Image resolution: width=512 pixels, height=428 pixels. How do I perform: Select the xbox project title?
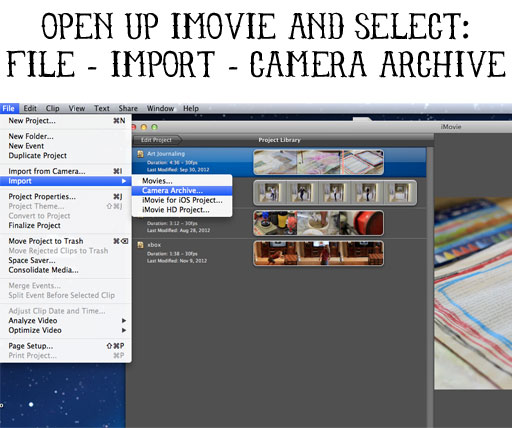(x=154, y=245)
